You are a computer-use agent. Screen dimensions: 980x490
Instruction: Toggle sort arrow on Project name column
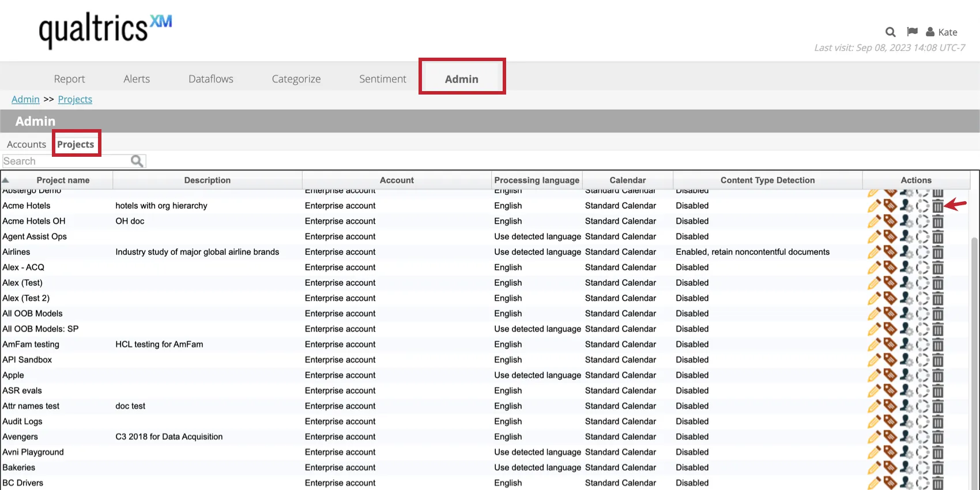click(x=6, y=180)
